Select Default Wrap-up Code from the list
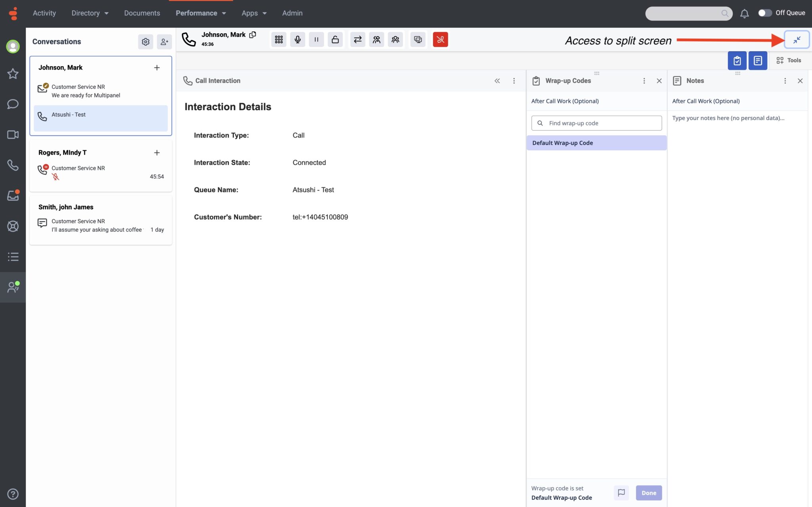Viewport: 812px width, 507px height. [596, 143]
